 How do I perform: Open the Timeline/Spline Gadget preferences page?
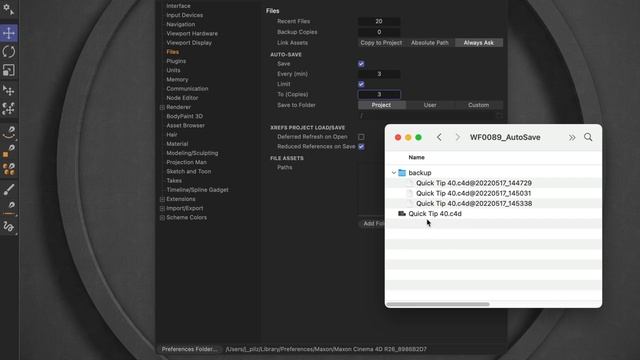tap(197, 190)
